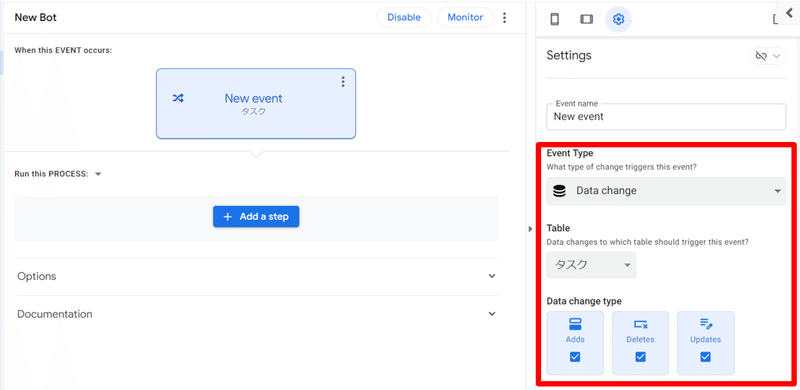The width and height of the screenshot is (800, 390).
Task: Switch to the tablet preview icon
Action: click(x=586, y=19)
